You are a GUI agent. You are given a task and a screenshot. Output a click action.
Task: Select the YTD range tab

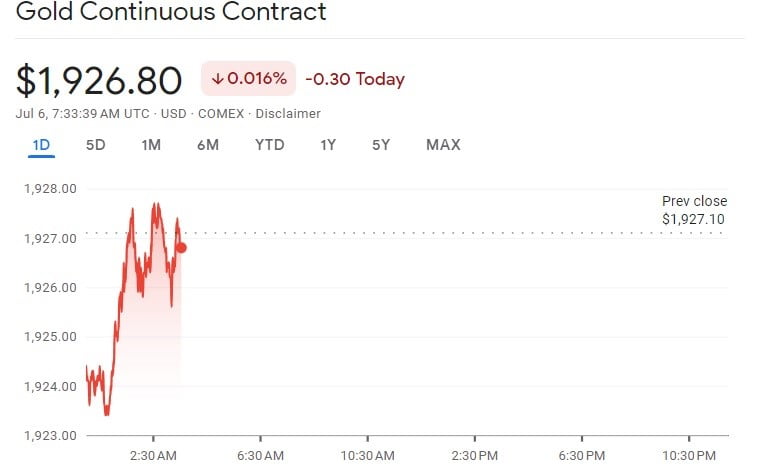point(270,145)
